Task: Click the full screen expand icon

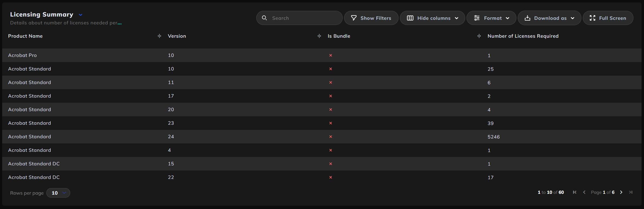Action: coord(593,18)
